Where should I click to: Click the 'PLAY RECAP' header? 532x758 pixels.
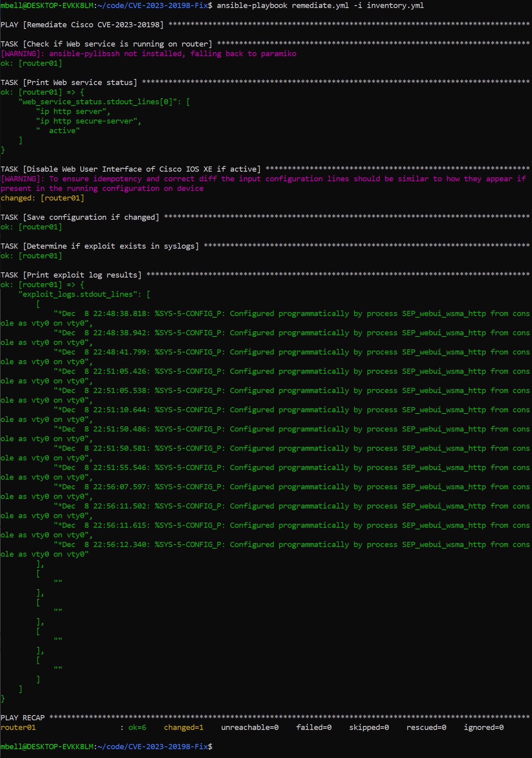(22, 718)
